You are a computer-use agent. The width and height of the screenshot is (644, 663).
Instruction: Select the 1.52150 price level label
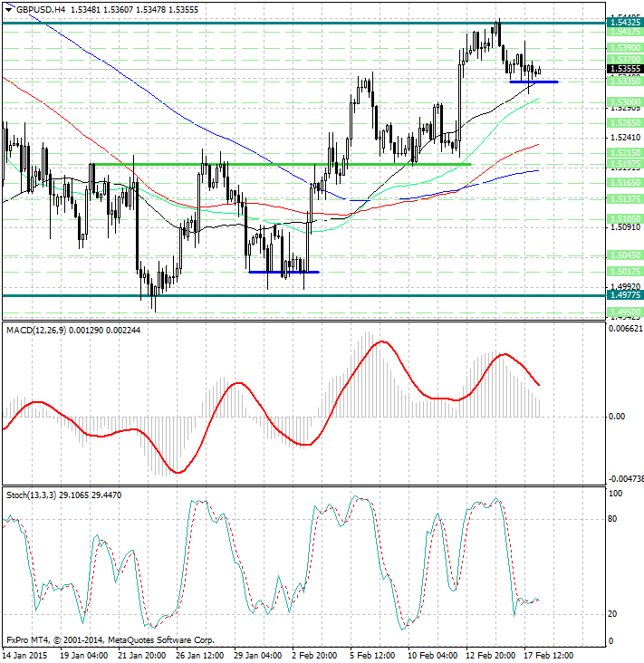[x=625, y=153]
